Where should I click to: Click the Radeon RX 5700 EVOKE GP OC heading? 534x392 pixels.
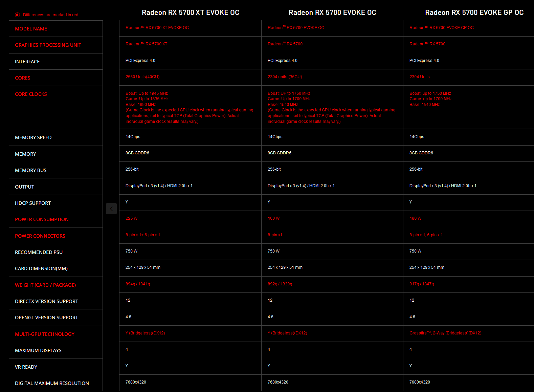pyautogui.click(x=474, y=13)
